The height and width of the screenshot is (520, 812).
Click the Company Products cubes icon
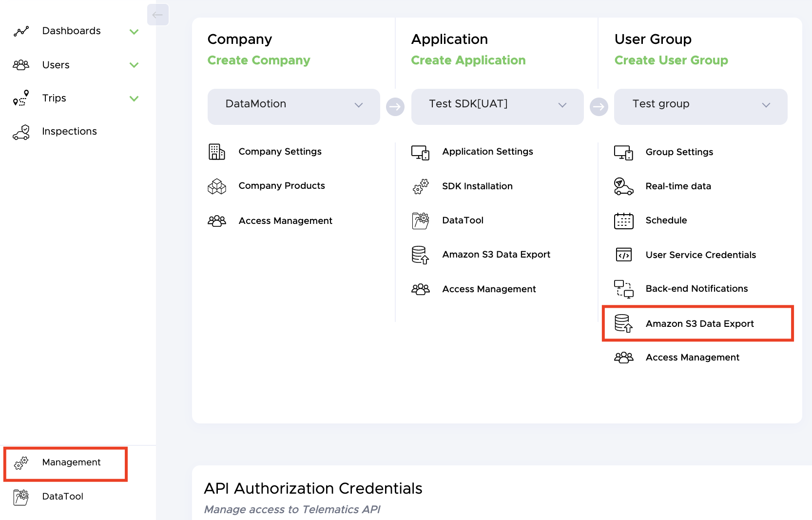coord(217,186)
